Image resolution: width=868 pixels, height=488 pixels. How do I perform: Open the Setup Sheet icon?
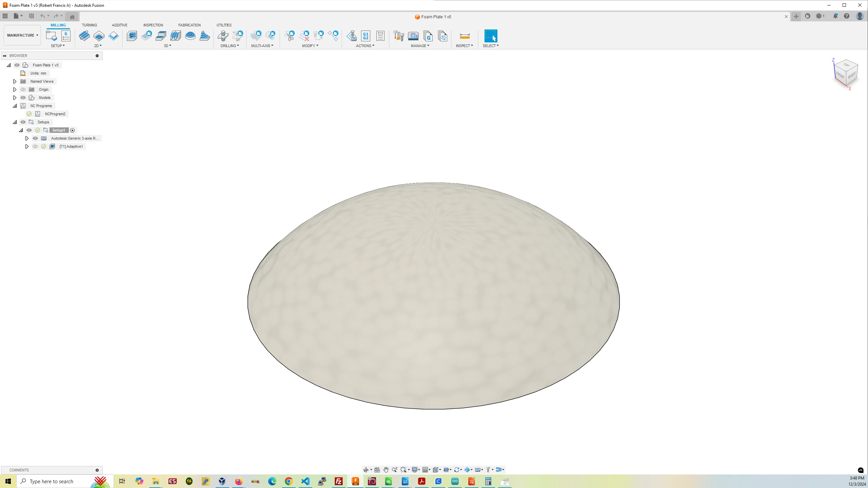point(380,36)
